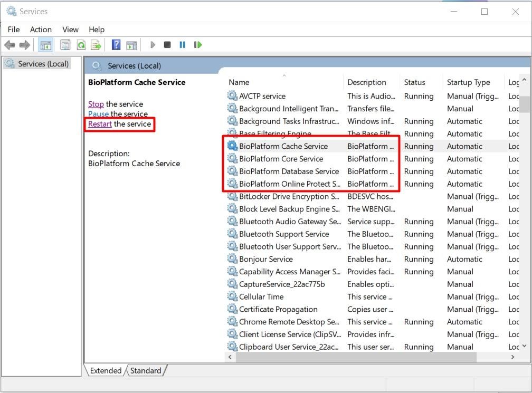The image size is (532, 393).
Task: Click gear icon of Certificate Propagation row
Action: 232,309
